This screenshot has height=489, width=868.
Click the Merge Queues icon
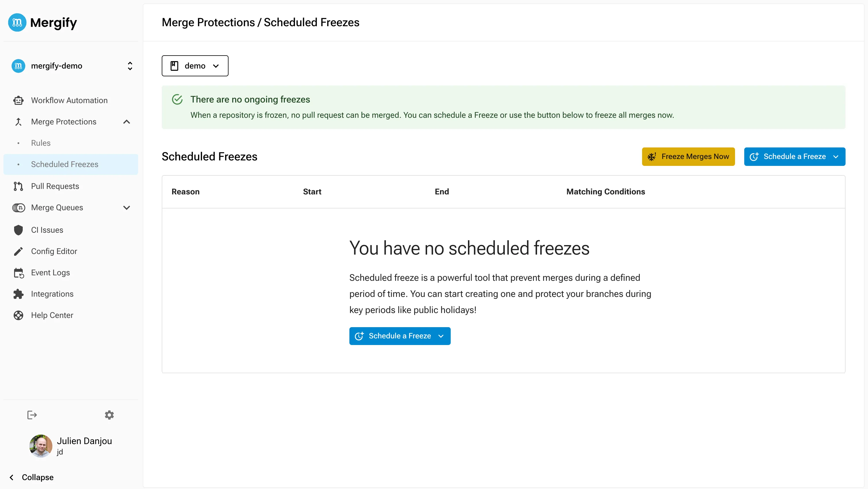pos(18,208)
